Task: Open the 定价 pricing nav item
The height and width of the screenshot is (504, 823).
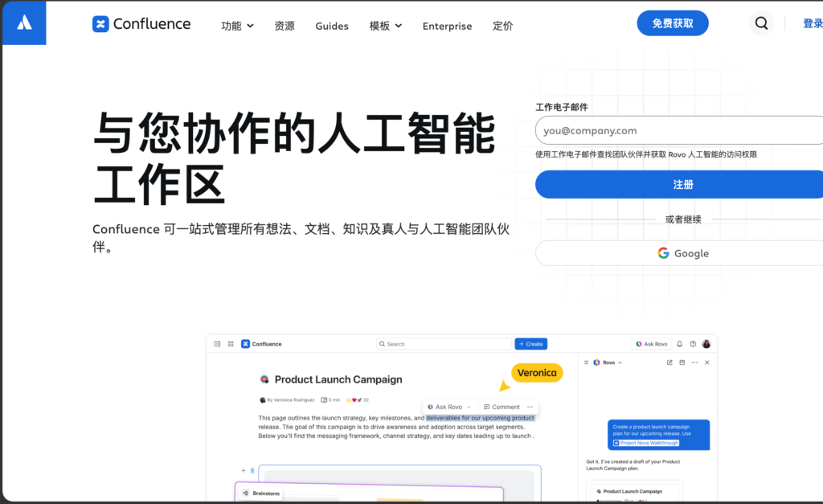Action: (503, 26)
